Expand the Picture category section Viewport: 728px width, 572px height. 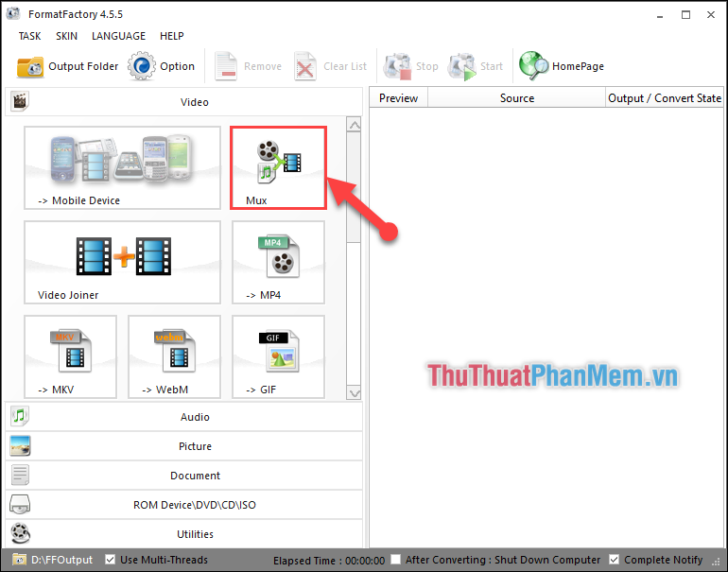click(x=182, y=446)
